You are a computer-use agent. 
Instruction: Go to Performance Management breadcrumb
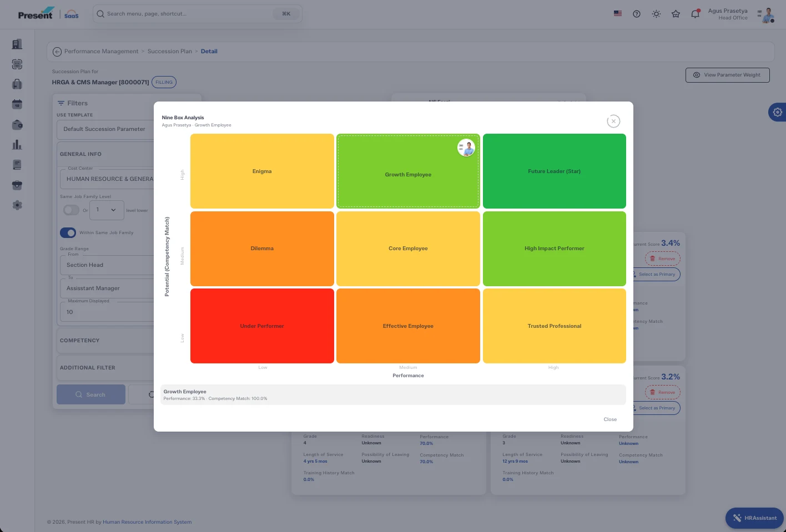102,52
